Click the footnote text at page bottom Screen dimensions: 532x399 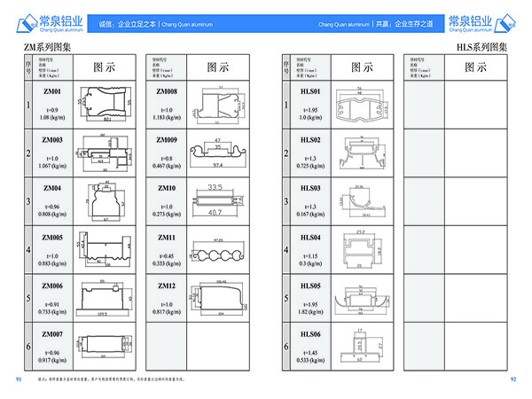(x=112, y=379)
